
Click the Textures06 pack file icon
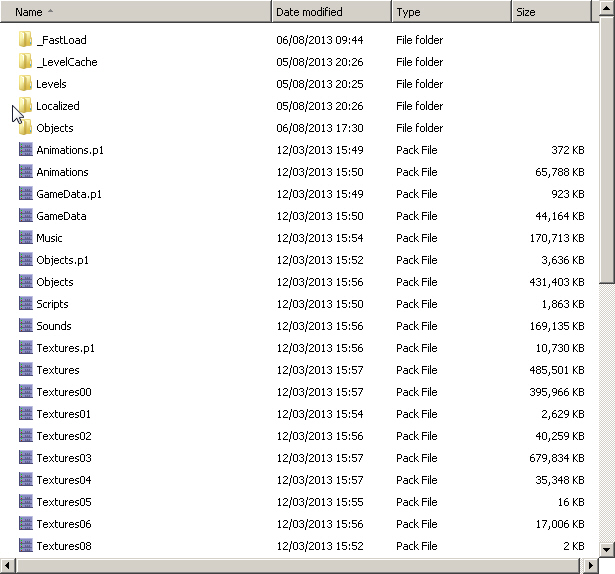[25, 523]
